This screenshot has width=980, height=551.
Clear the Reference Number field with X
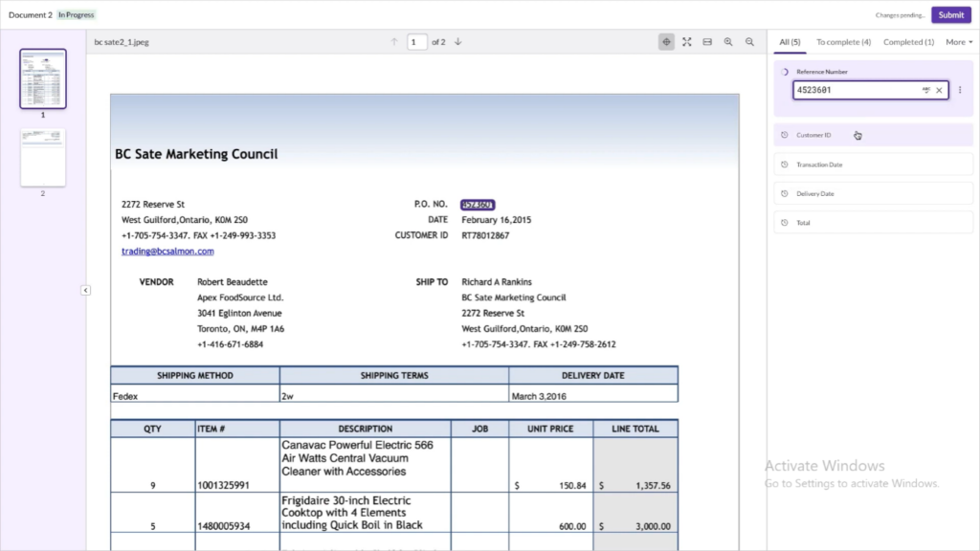(x=939, y=91)
